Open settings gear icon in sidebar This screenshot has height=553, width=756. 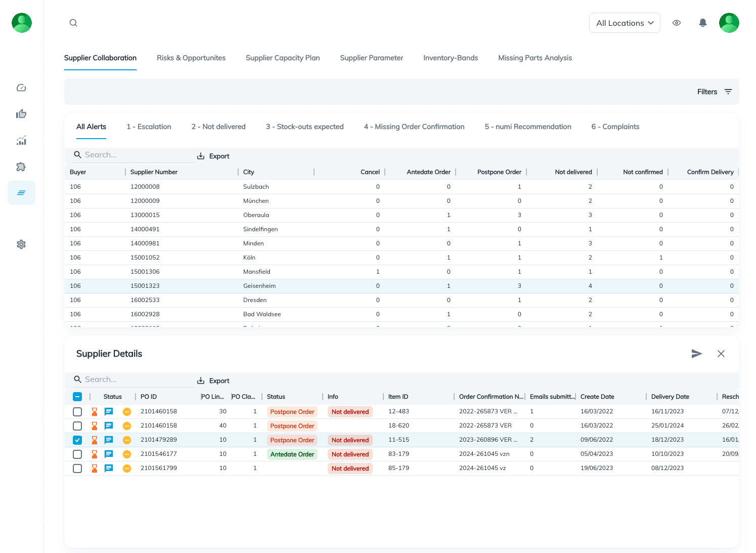21,244
